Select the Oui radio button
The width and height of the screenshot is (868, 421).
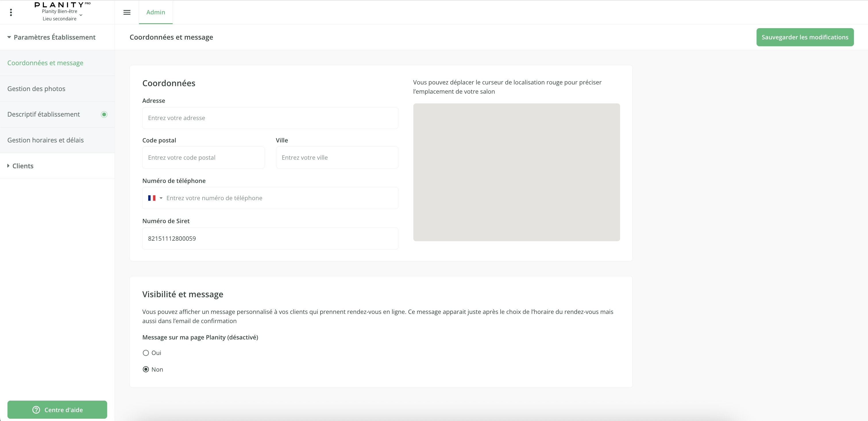pyautogui.click(x=146, y=353)
